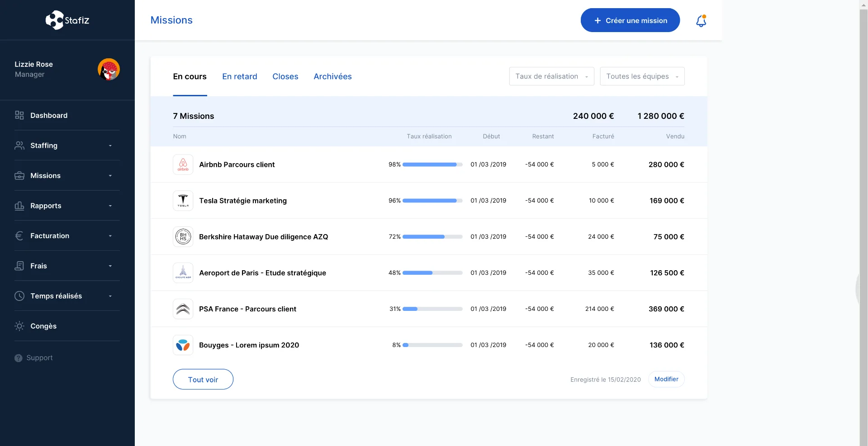This screenshot has width=868, height=446.
Task: Open the notifications bell
Action: click(x=701, y=21)
